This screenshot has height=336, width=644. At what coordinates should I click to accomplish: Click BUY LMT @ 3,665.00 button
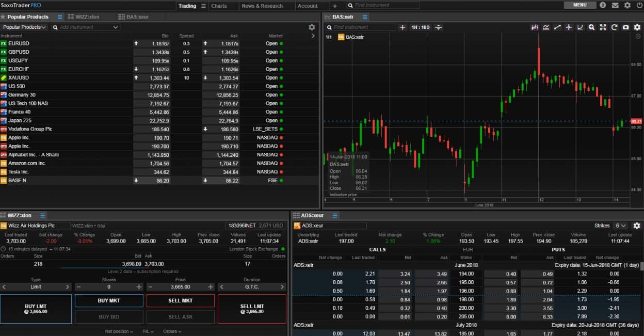(x=36, y=309)
